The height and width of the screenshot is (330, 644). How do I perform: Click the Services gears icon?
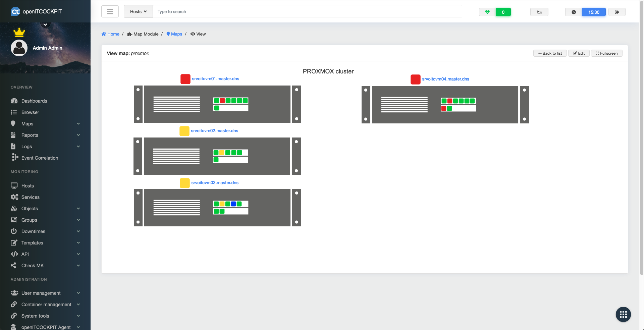click(x=14, y=197)
